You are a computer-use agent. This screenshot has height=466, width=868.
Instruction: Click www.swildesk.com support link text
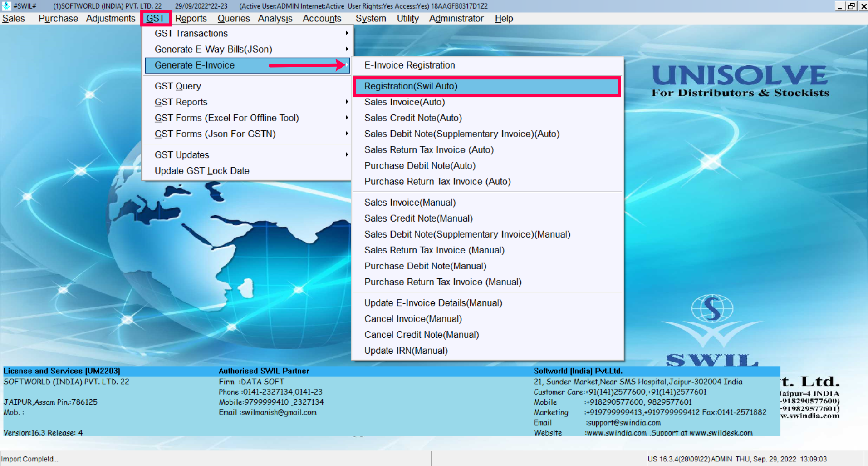(x=721, y=433)
